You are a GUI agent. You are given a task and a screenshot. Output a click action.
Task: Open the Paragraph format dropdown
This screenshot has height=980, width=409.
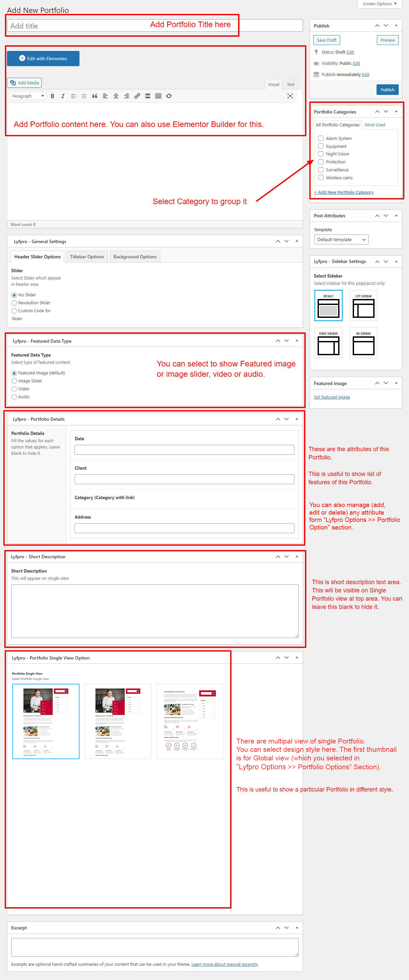pos(27,96)
